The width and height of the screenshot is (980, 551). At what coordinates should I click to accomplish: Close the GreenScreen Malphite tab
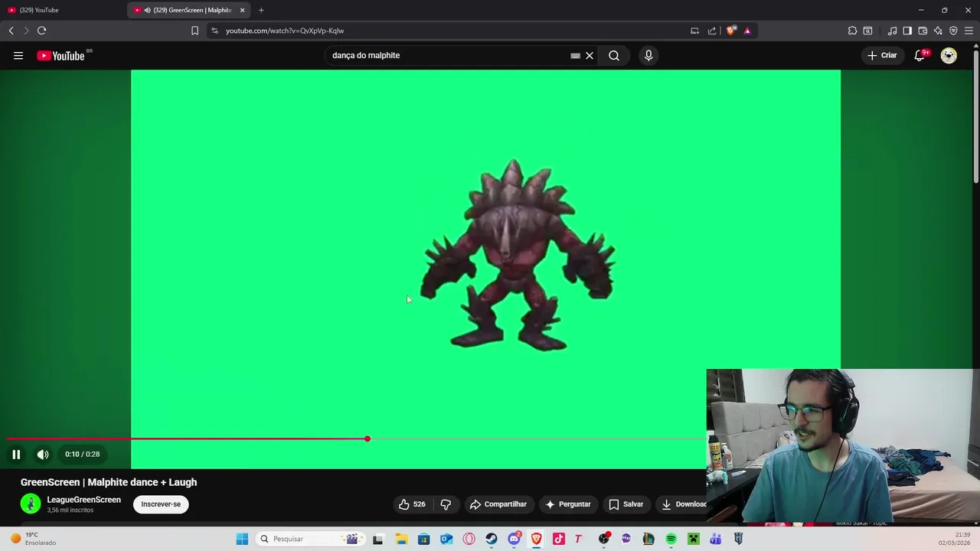242,10
